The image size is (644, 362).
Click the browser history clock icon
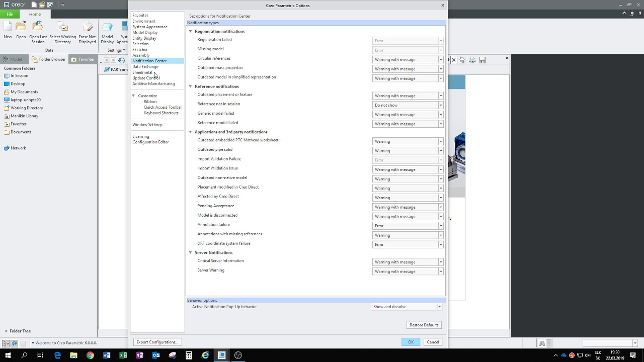tap(122, 60)
